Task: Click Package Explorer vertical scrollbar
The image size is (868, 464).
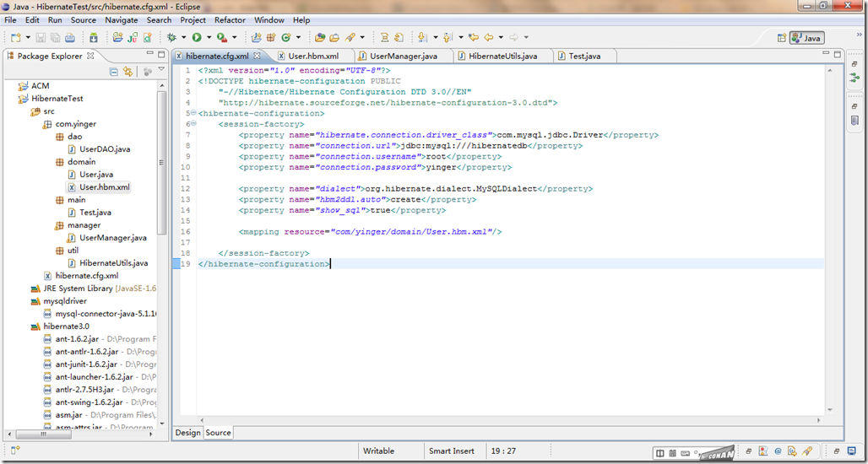Action: (x=161, y=163)
